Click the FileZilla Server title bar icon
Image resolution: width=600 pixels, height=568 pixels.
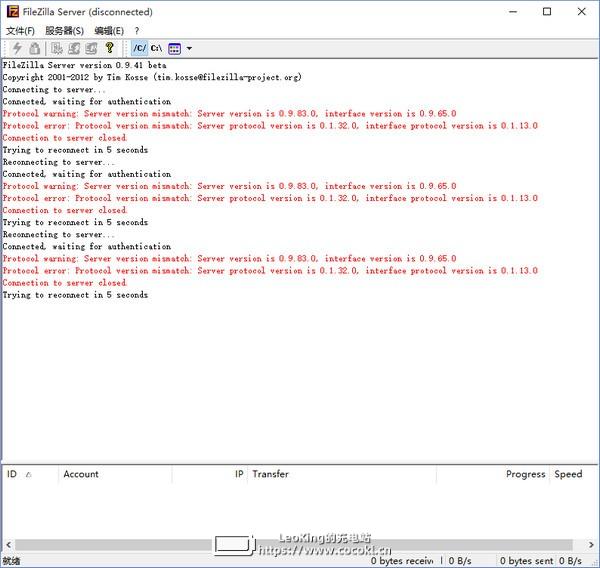tap(13, 11)
